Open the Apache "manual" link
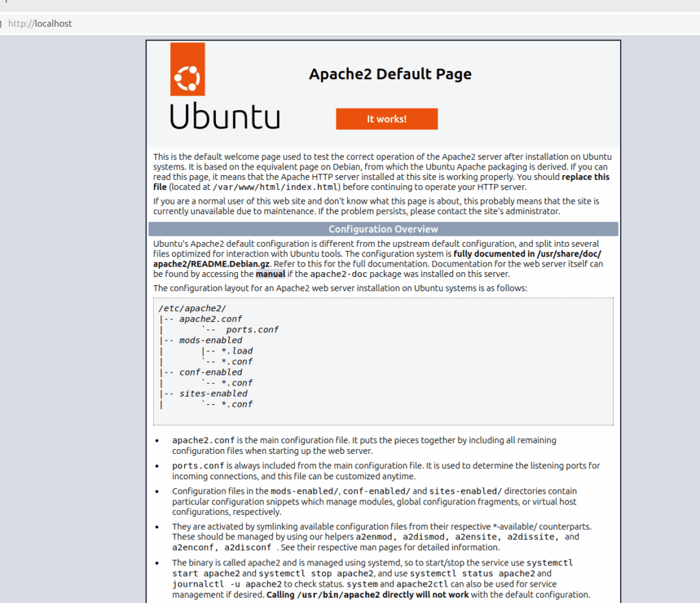Image resolution: width=700 pixels, height=603 pixels. pos(270,274)
